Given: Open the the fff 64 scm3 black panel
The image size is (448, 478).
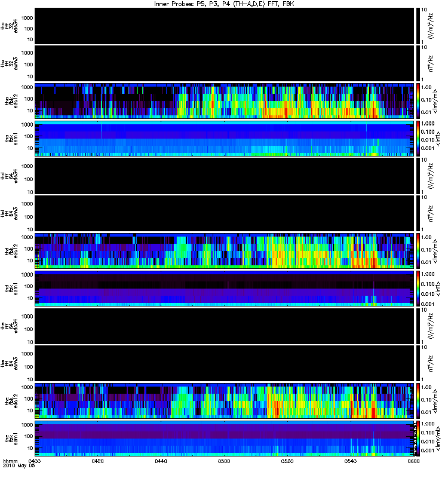Looking at the screenshot, I should pyautogui.click(x=224, y=363).
